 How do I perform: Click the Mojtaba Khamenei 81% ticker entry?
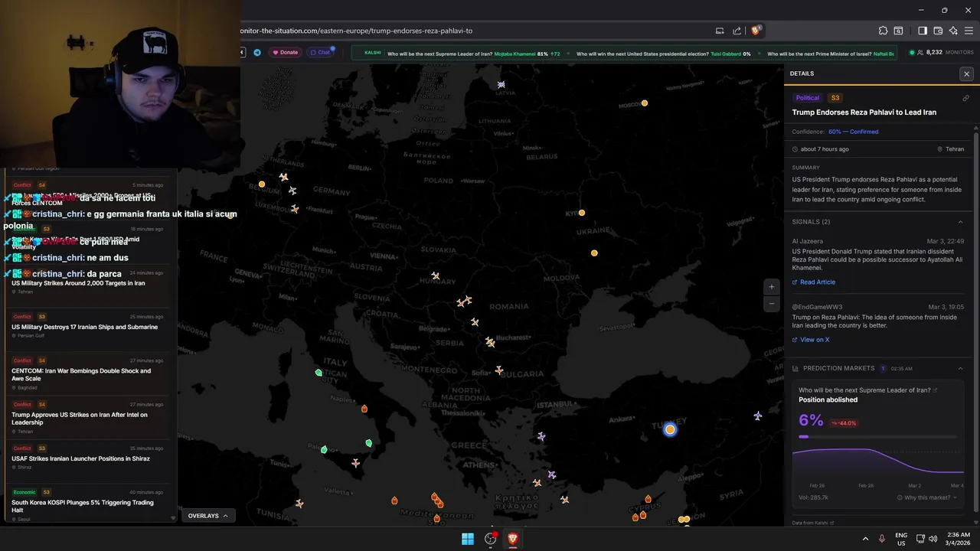click(x=528, y=54)
